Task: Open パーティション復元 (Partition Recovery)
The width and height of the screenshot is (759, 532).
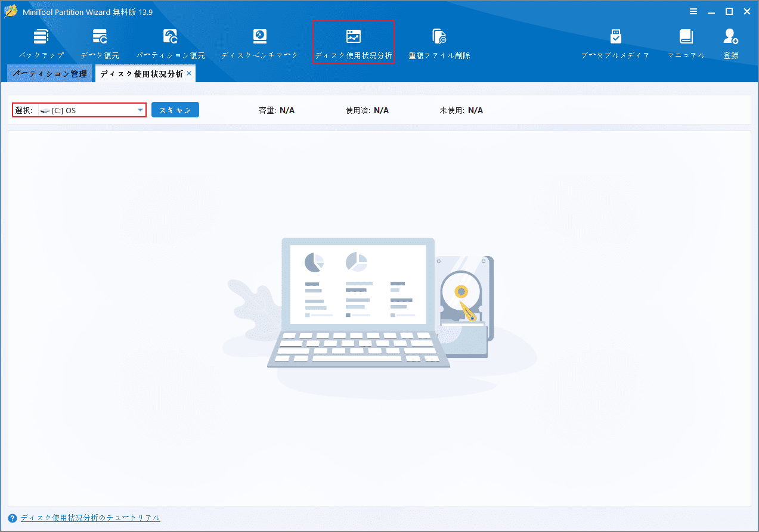Action: coord(171,44)
